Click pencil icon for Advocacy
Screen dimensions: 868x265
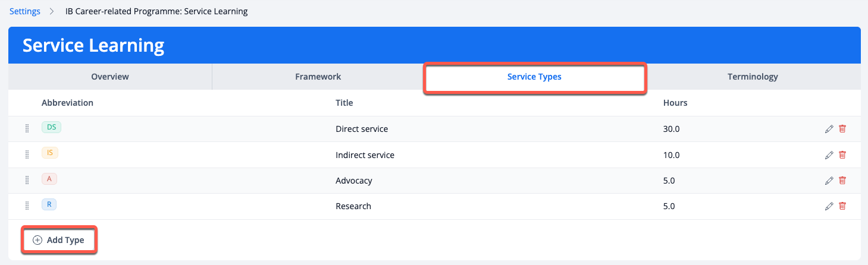(x=829, y=181)
